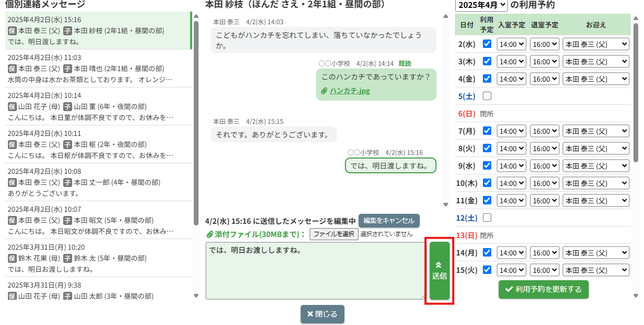Screen dimensions: 644x325
Task: Click 利用予約を更新する button
Action: [x=543, y=289]
